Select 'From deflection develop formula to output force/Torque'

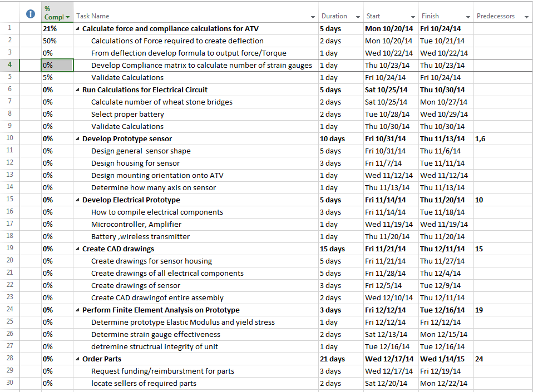[x=189, y=53]
